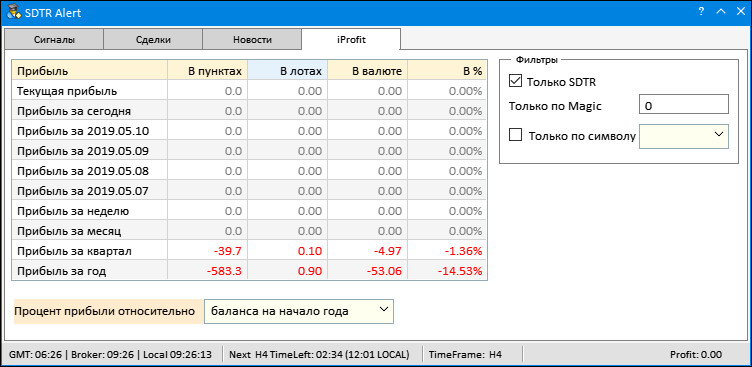Select the Текущая прибыль row label

(x=67, y=91)
